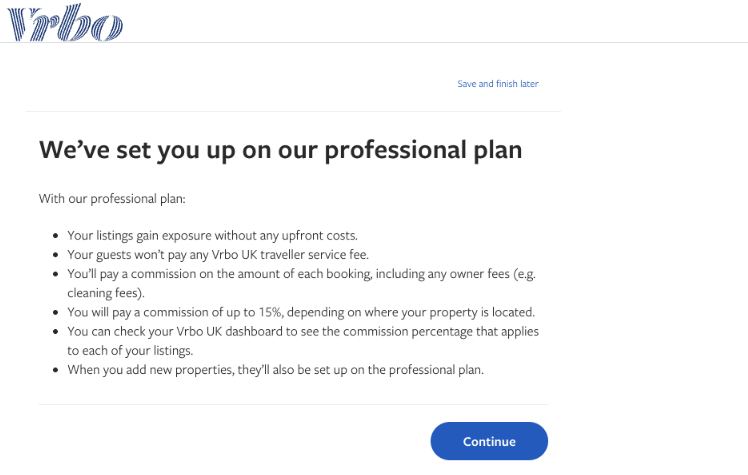Click the bullet dot before 'You will pay'

56,313
